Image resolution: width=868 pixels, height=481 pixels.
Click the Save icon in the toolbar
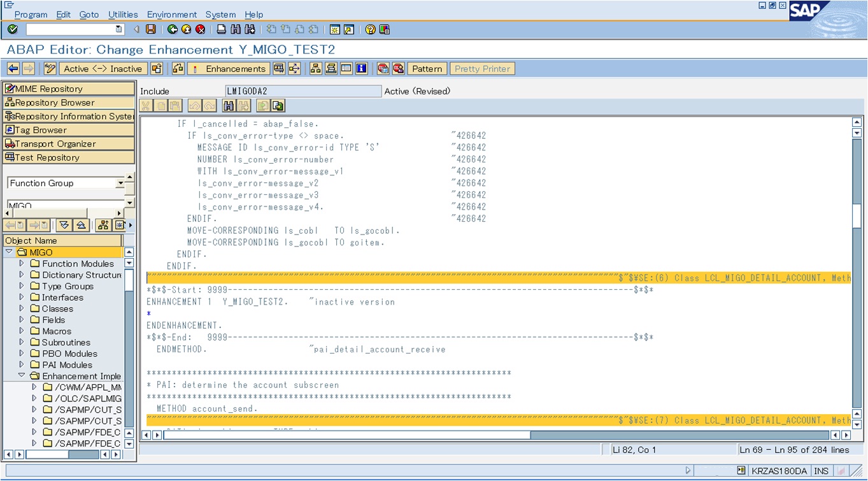pos(150,29)
